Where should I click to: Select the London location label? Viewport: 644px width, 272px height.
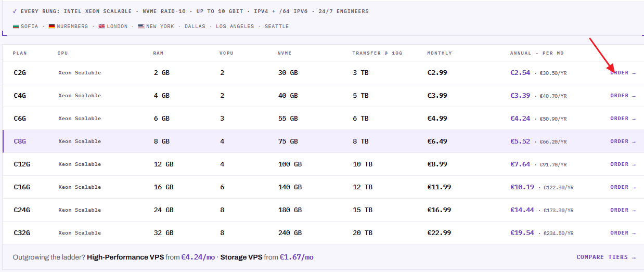117,27
